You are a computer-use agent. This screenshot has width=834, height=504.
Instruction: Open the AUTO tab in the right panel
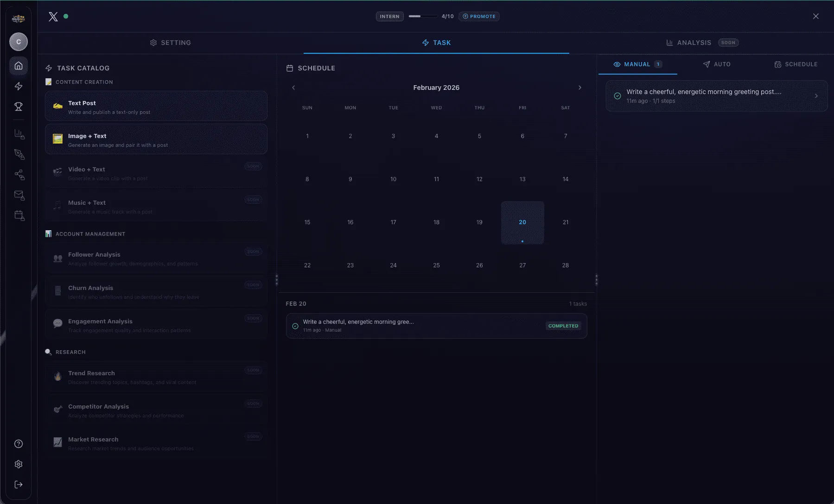717,64
